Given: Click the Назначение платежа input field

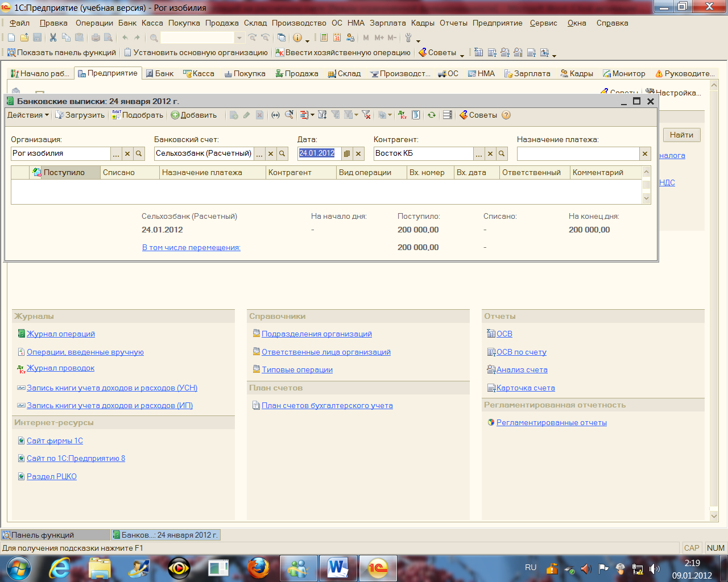Looking at the screenshot, I should [578, 153].
